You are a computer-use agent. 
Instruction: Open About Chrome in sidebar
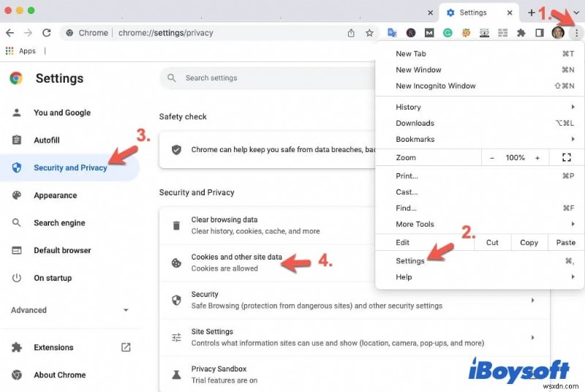coord(60,375)
